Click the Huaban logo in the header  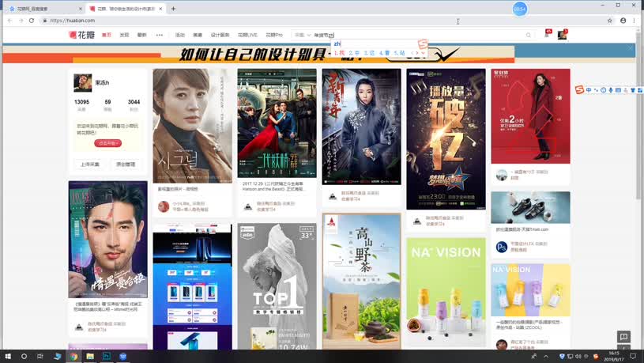pyautogui.click(x=81, y=35)
